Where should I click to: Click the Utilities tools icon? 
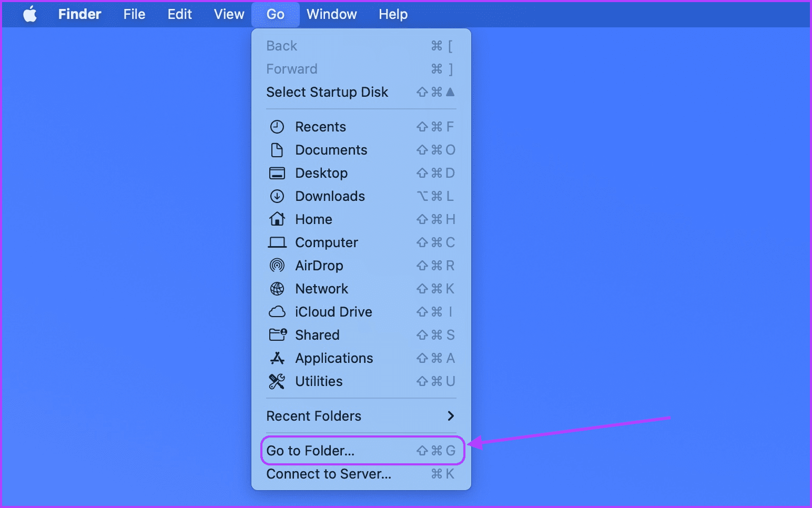277,381
